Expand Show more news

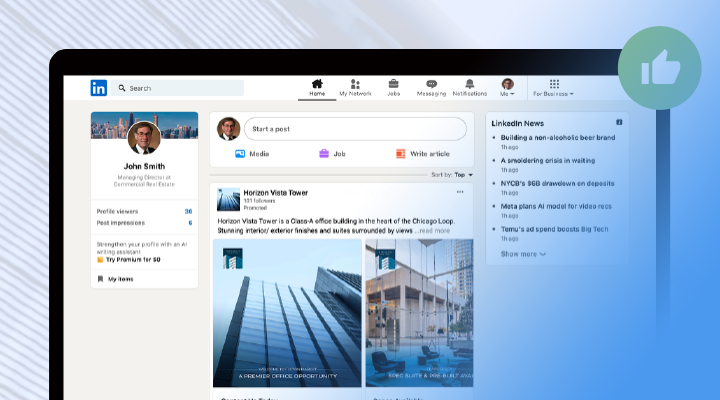(x=523, y=254)
